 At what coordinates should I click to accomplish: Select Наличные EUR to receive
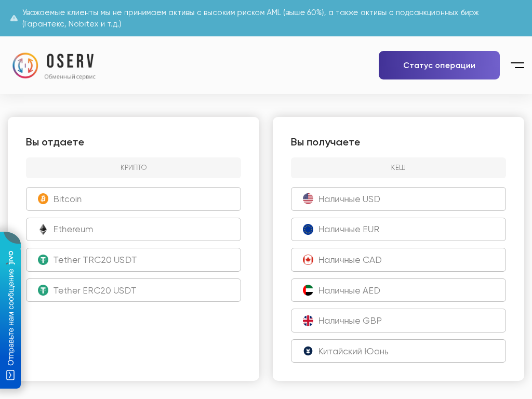click(398, 229)
